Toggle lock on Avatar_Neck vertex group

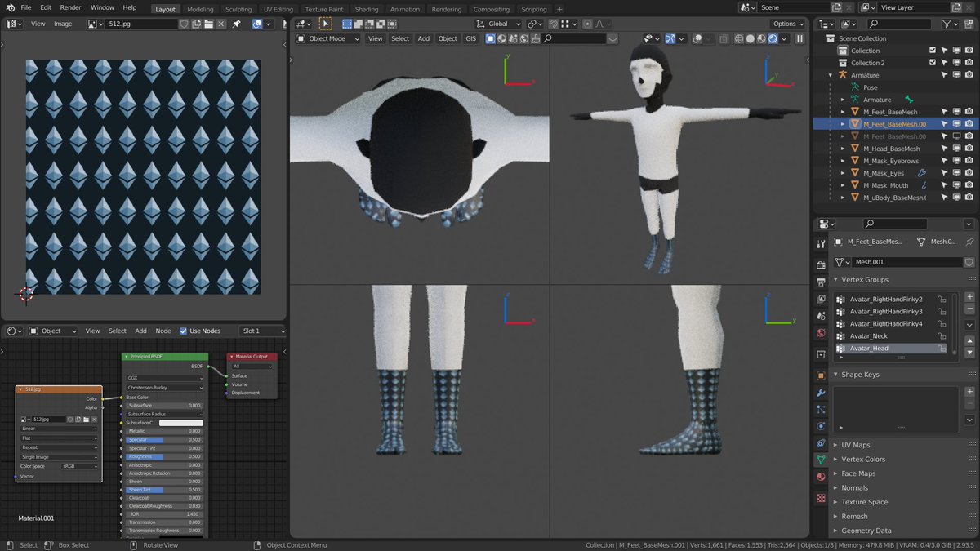coord(942,335)
